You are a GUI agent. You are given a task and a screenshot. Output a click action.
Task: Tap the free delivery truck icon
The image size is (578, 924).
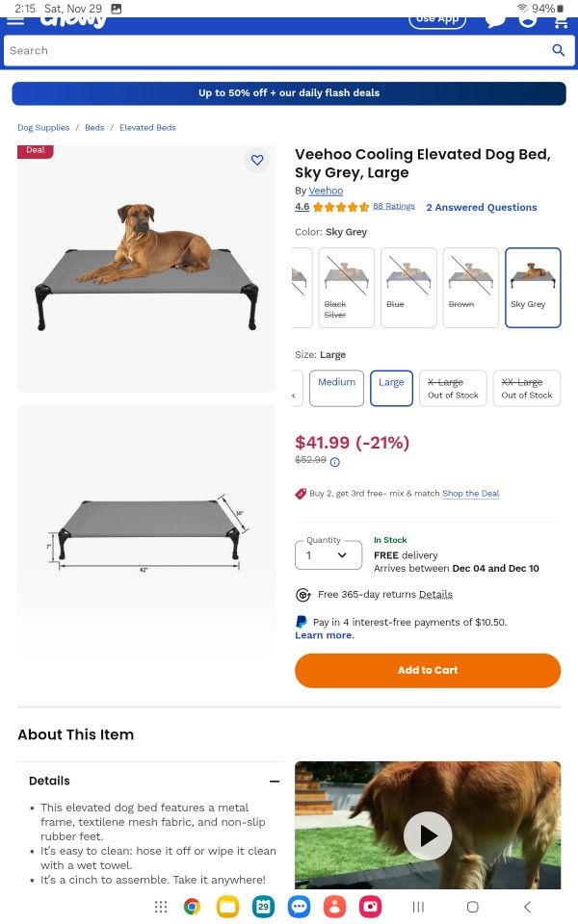pos(302,594)
